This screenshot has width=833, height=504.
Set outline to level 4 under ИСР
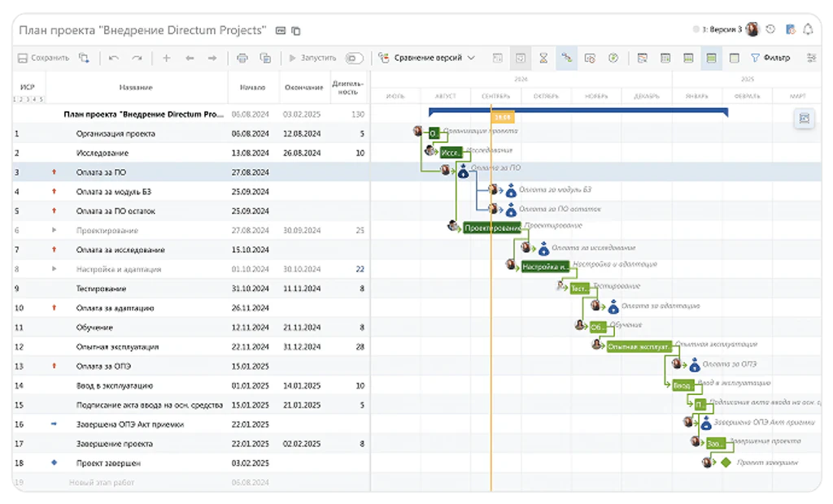coord(34,99)
